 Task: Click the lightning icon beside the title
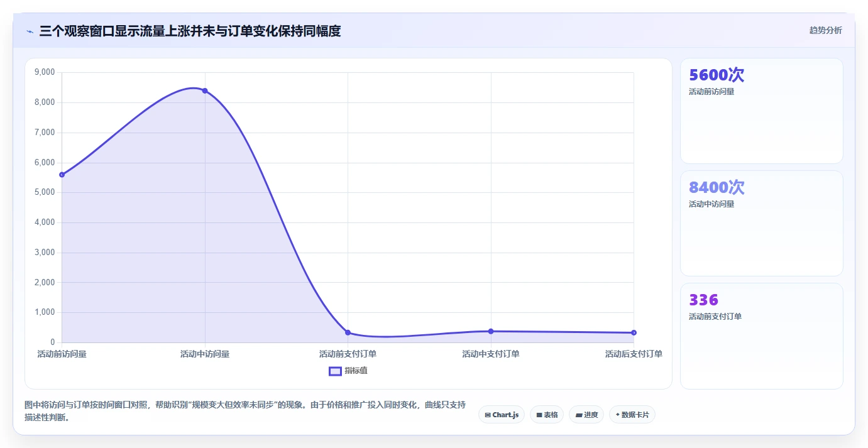pos(30,31)
